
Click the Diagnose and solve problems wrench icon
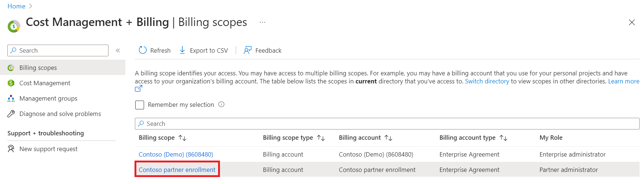click(x=11, y=114)
